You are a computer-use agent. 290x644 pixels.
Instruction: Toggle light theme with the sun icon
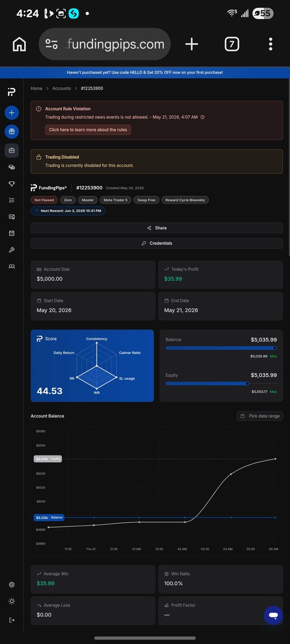pos(12,602)
